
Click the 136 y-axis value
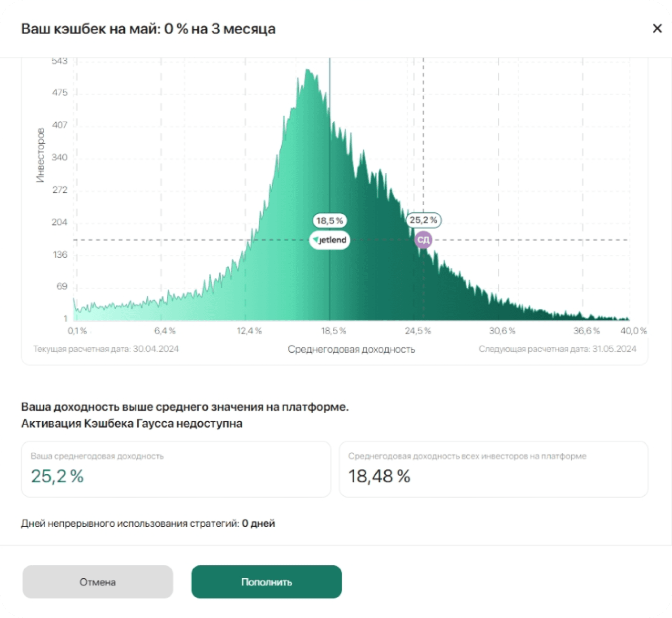pyautogui.click(x=60, y=254)
